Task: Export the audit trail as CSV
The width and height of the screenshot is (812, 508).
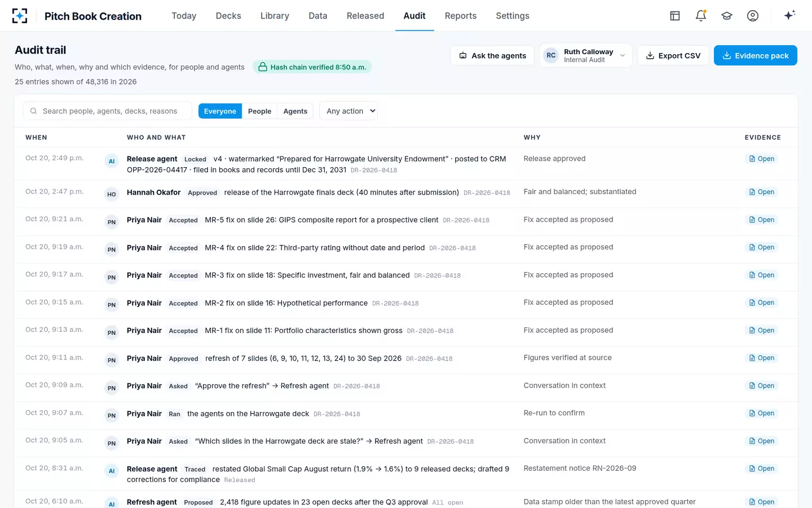Action: tap(673, 55)
